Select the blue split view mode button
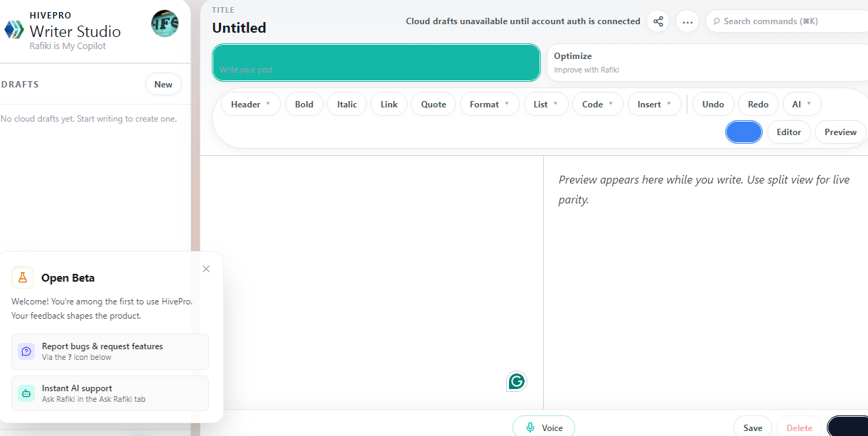Image resolution: width=868 pixels, height=436 pixels. [x=744, y=132]
